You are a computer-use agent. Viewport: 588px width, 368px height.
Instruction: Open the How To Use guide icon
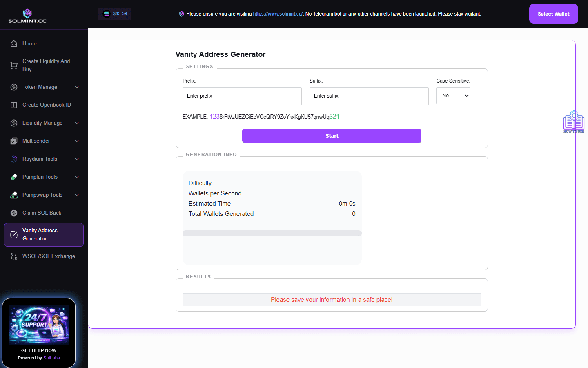pyautogui.click(x=574, y=121)
